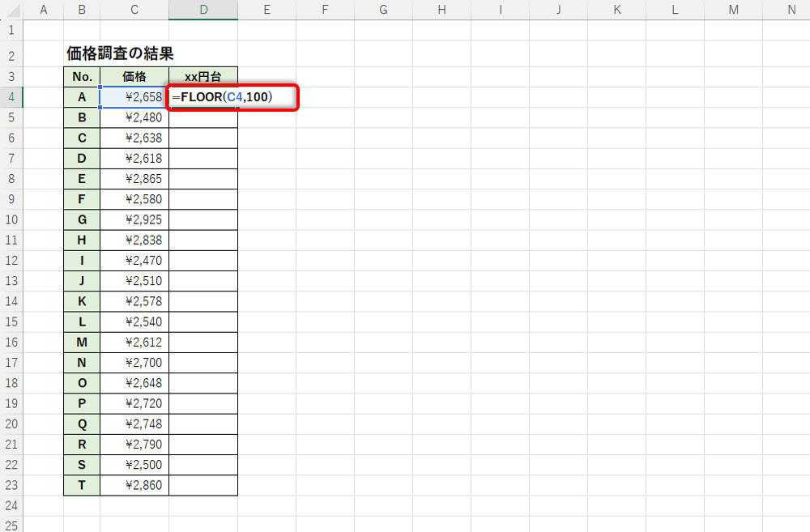This screenshot has height=532, width=810.
Task: Select price cell ¥2,480
Action: click(134, 117)
